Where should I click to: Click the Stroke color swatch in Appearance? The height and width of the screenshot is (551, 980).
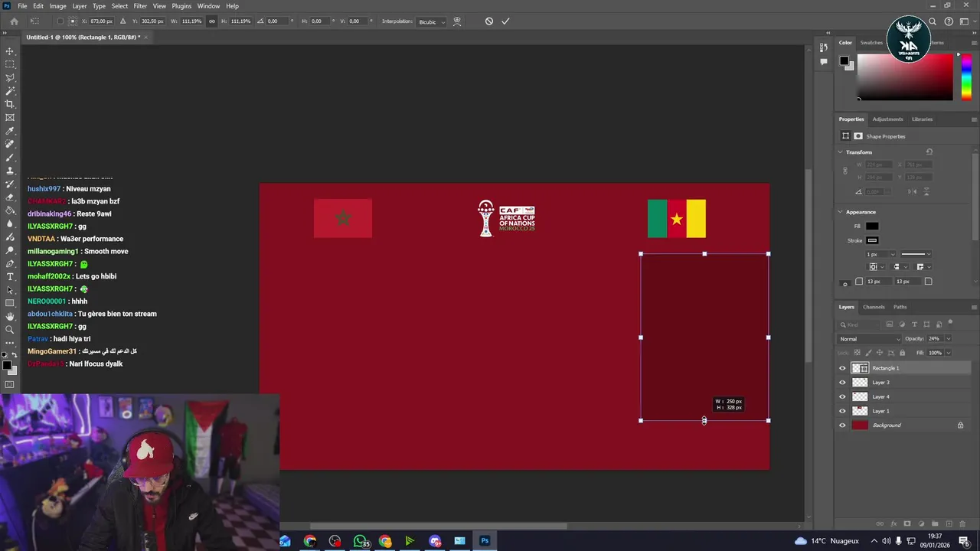point(872,240)
